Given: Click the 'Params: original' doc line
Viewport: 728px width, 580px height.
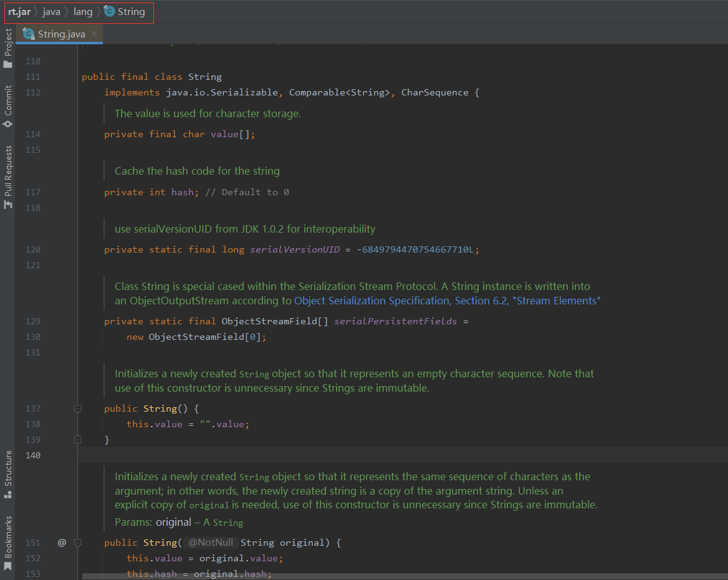Looking at the screenshot, I should pyautogui.click(x=179, y=523).
